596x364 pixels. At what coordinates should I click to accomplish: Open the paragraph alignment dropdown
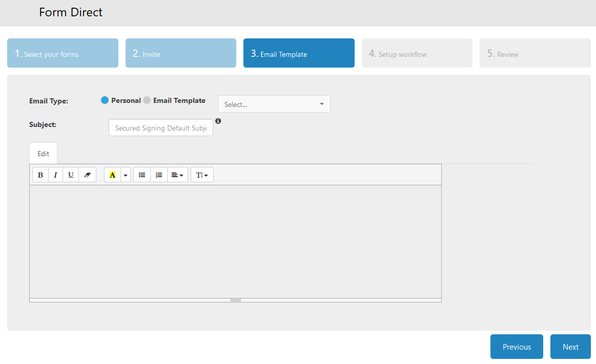pyautogui.click(x=177, y=175)
